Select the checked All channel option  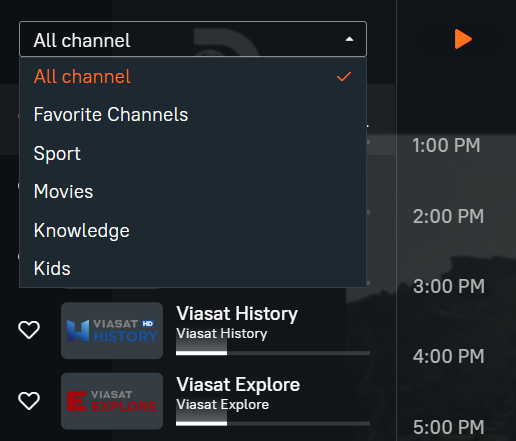(193, 77)
